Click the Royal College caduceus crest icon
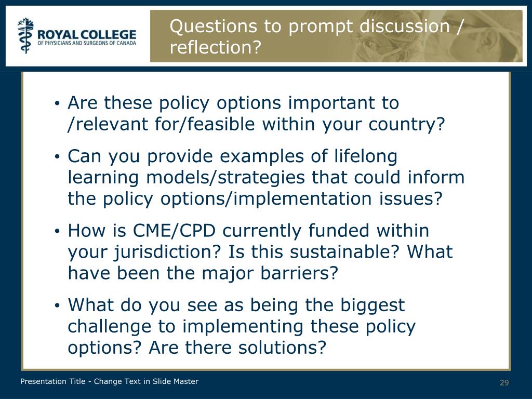The width and height of the screenshot is (532, 399). pyautogui.click(x=26, y=36)
